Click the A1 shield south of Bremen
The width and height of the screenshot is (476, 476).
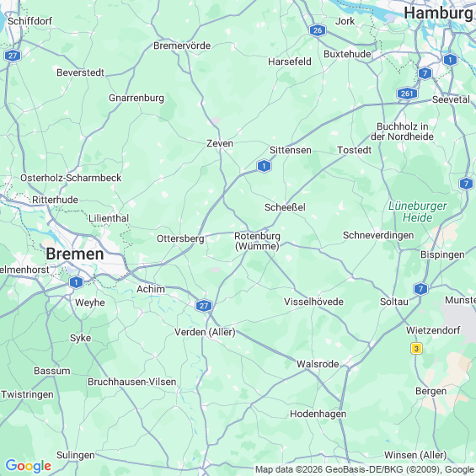point(76,282)
